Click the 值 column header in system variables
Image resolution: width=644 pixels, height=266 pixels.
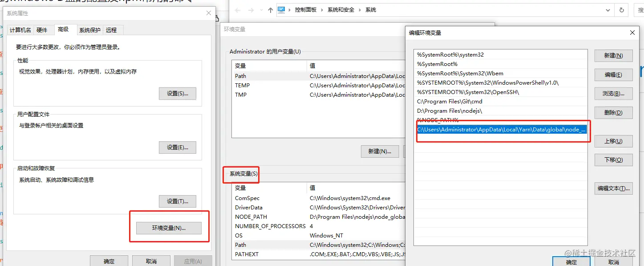tap(356, 188)
